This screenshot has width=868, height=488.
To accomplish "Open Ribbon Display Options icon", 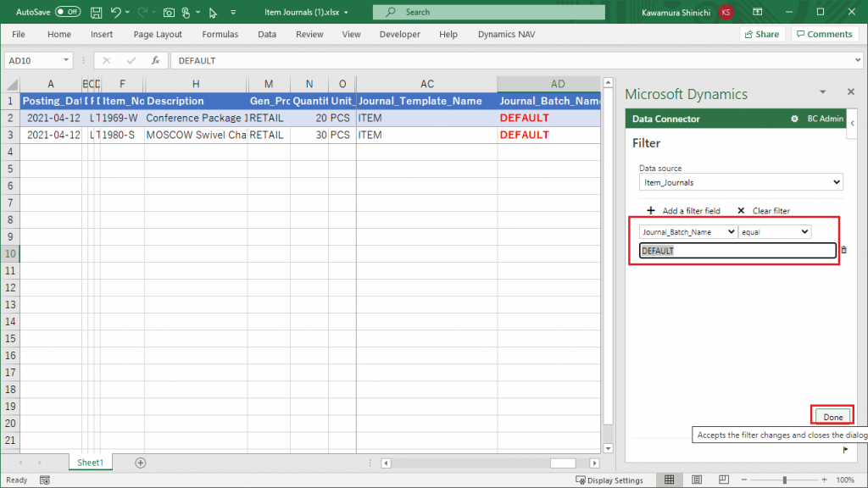I will click(758, 12).
